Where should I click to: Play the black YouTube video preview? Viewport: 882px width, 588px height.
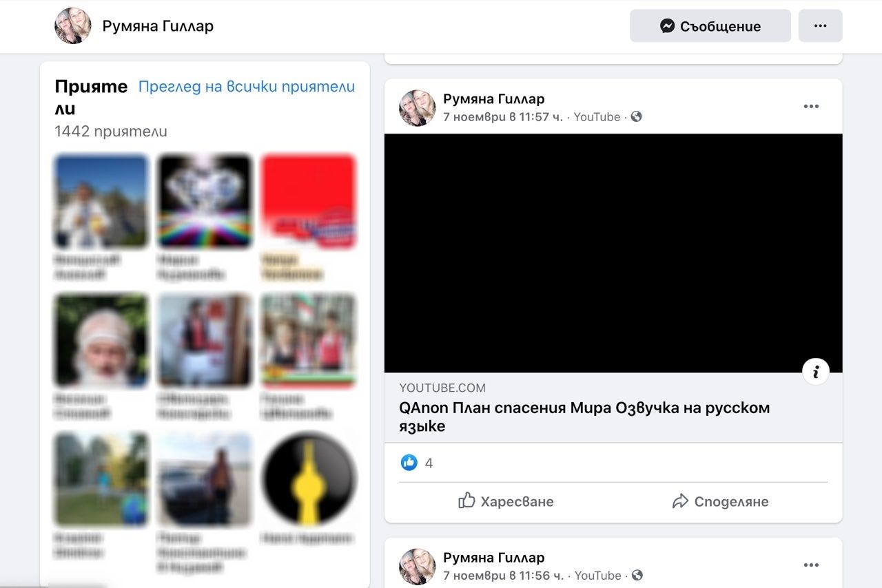coord(613,253)
